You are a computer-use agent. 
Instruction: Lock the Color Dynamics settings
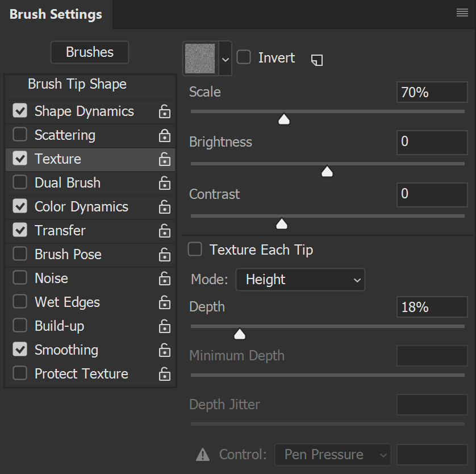pos(165,207)
